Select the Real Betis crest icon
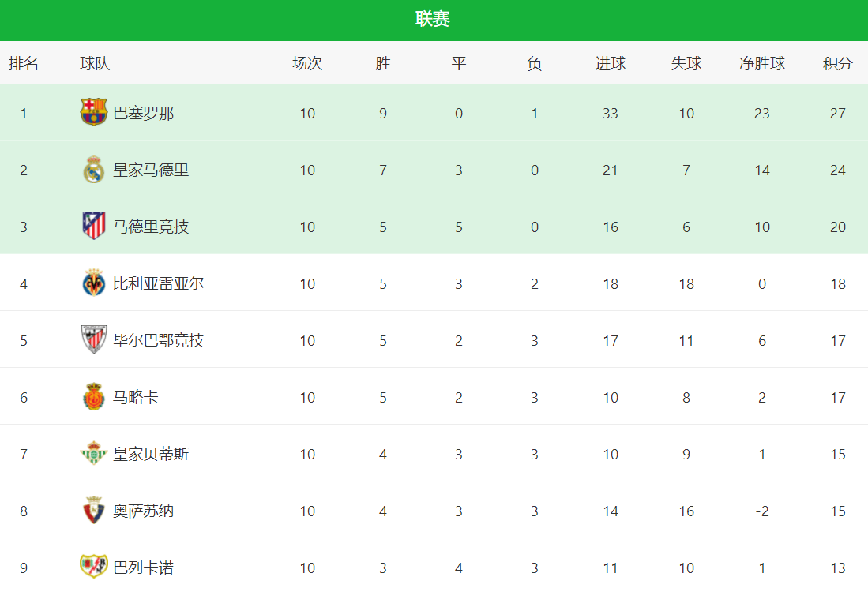868x592 pixels. pyautogui.click(x=93, y=453)
